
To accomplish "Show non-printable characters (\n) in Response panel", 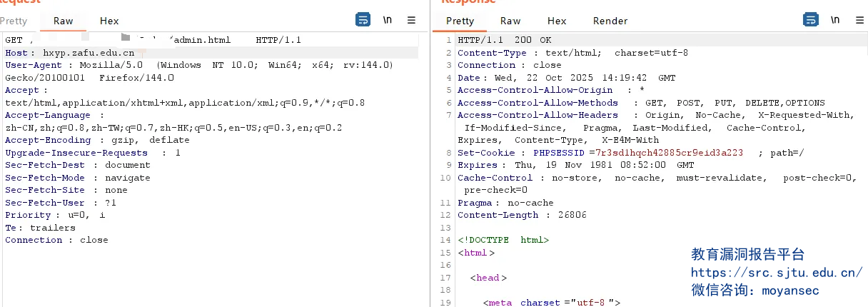I will point(835,20).
